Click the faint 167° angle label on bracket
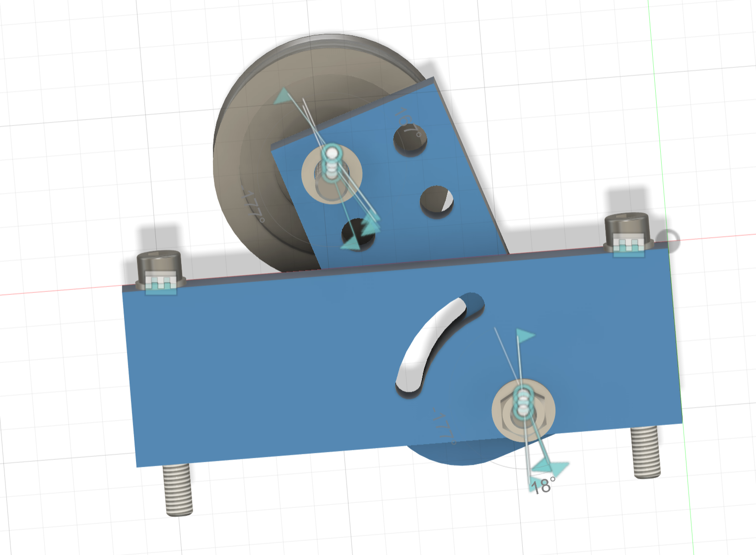Screen dimensions: 756x555 tap(410, 123)
